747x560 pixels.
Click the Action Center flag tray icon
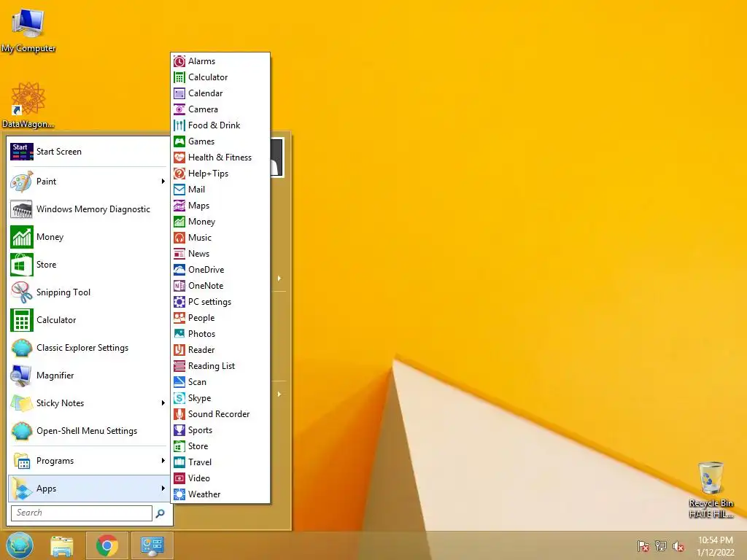tap(643, 546)
